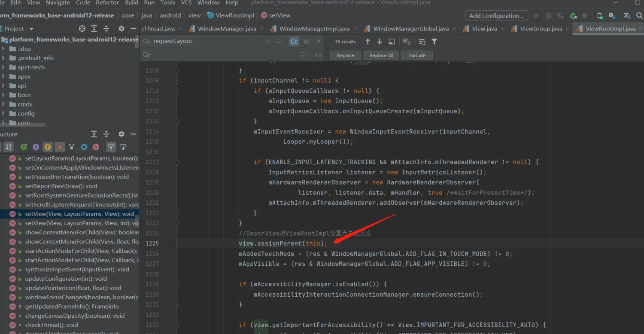Switch to the WindowManagerGlobal.java tab
The height and width of the screenshot is (334, 644).
coord(410,29)
